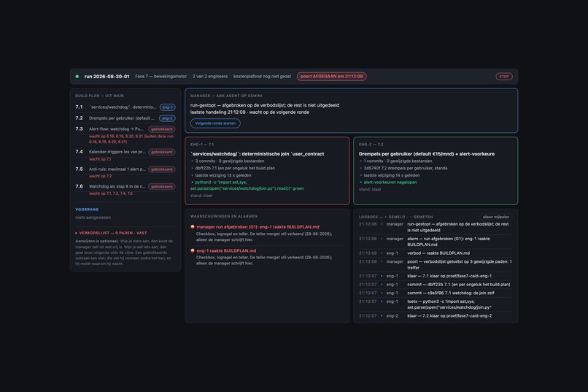
Task: Click the green python3 -c test line
Action: (247, 185)
